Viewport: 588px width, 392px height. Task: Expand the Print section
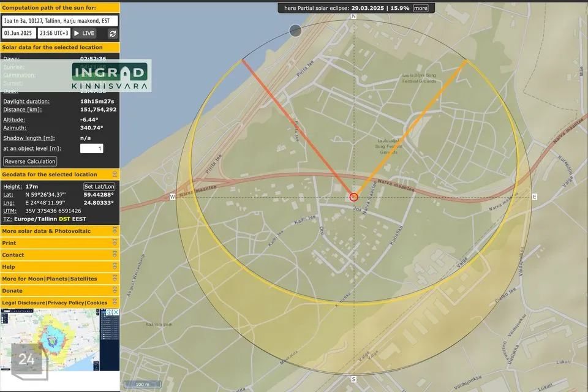pos(115,243)
